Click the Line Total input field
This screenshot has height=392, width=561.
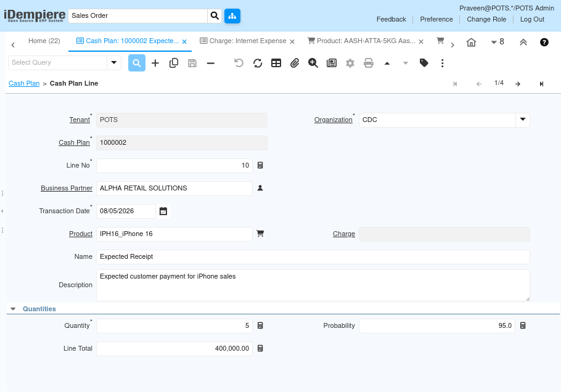click(x=174, y=348)
